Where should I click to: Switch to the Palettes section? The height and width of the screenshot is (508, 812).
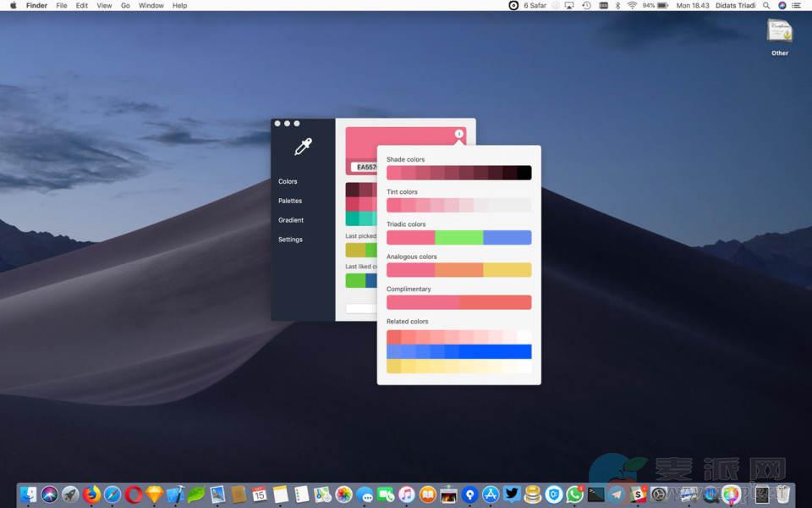tap(290, 201)
